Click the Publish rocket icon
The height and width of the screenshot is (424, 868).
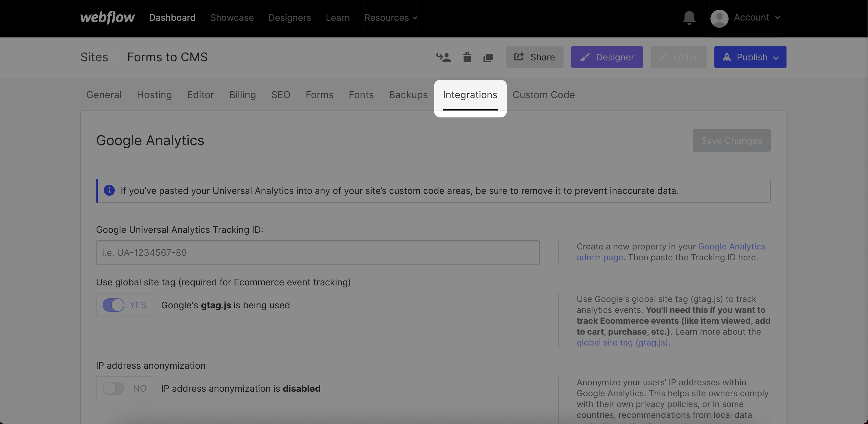click(x=726, y=57)
